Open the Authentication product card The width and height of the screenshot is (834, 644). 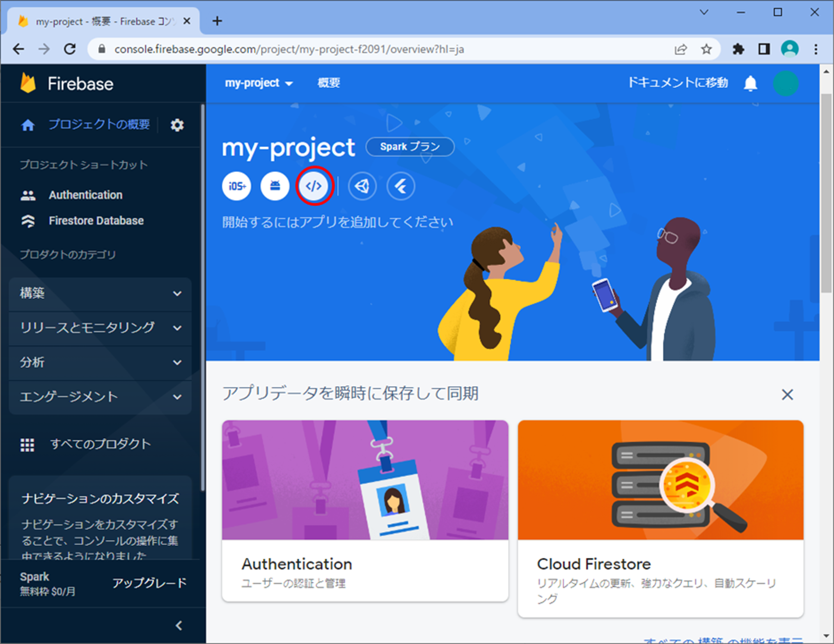tap(365, 511)
